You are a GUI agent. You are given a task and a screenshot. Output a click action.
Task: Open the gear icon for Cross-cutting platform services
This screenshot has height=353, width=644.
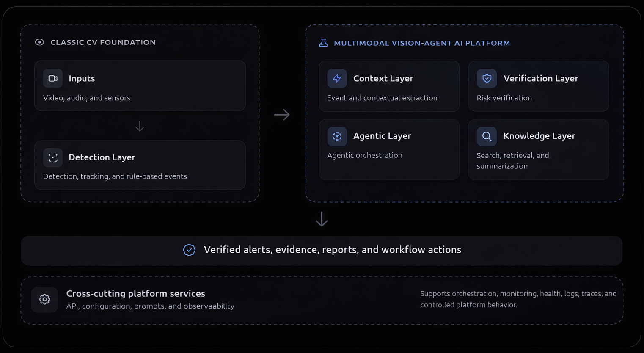point(44,299)
